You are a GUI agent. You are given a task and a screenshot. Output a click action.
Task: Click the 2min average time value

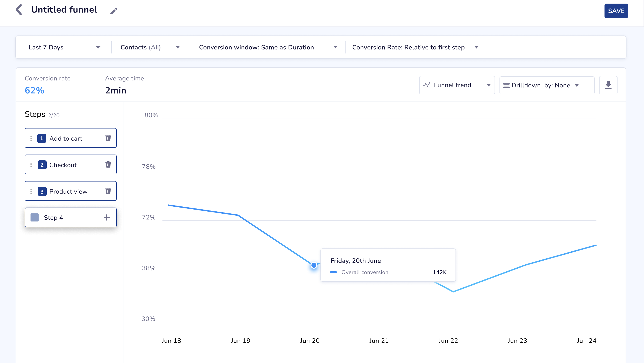[116, 90]
